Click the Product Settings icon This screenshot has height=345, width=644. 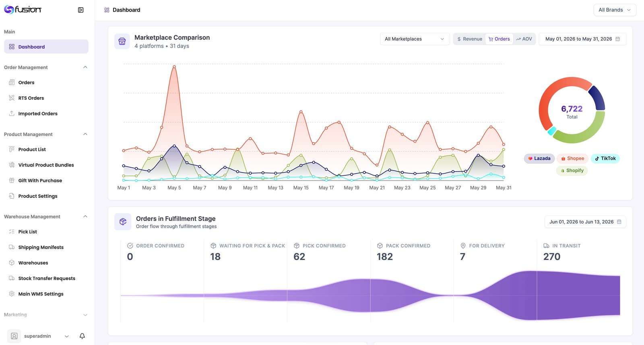(12, 196)
